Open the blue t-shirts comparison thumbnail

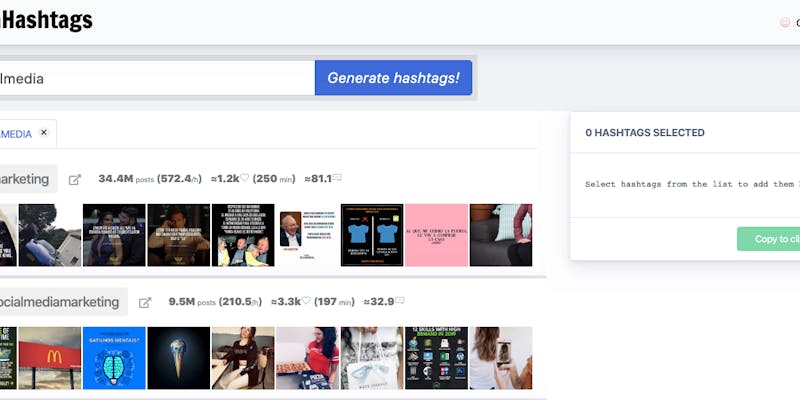(x=372, y=235)
